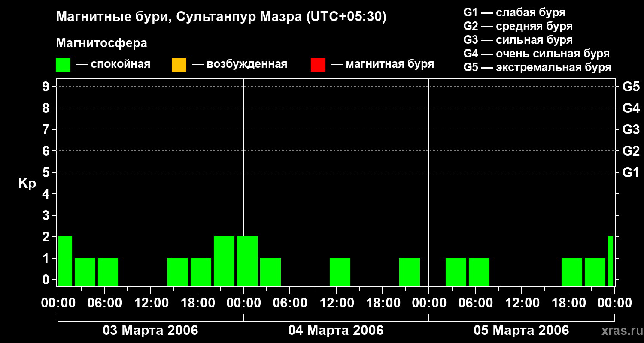Click the '— спокойная' legend label
The height and width of the screenshot is (343, 644).
pos(113,64)
